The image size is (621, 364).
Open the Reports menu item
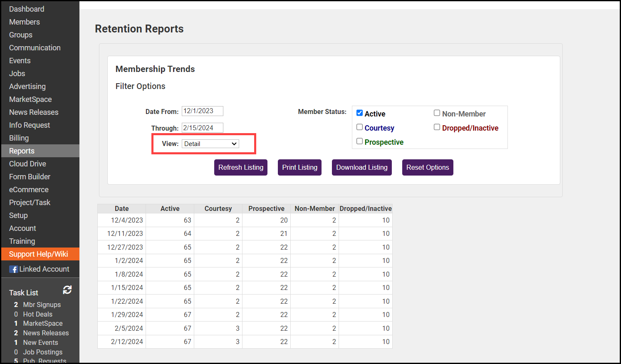click(22, 151)
